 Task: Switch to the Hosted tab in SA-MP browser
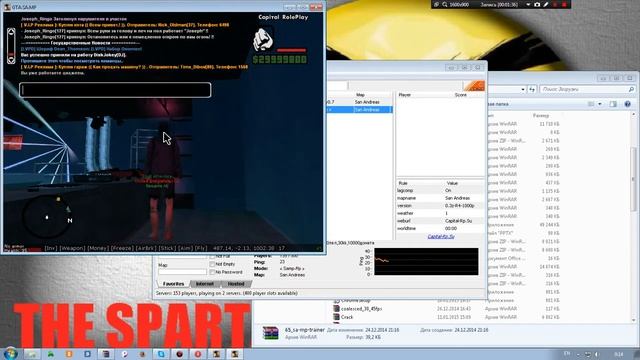tap(236, 284)
